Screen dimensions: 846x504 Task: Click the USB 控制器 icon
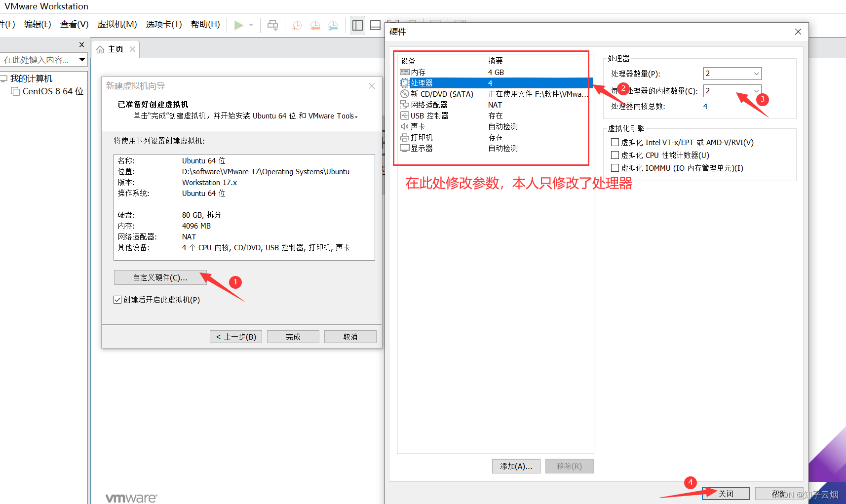tap(404, 116)
